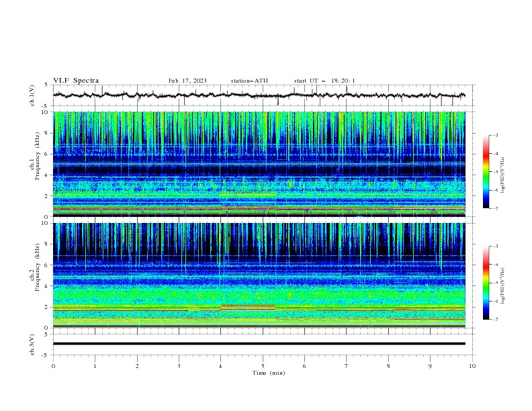Click the ch.1 "Frequency (kHz)" axis label
This screenshot has height=411, width=532.
pyautogui.click(x=38, y=156)
